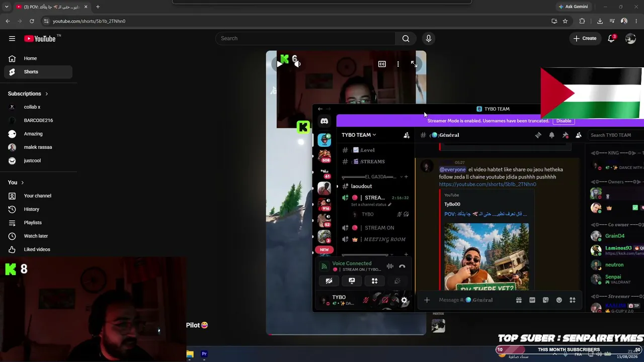644x362 pixels.
Task: Open Playlists in YouTube sidebar
Action: point(38,223)
